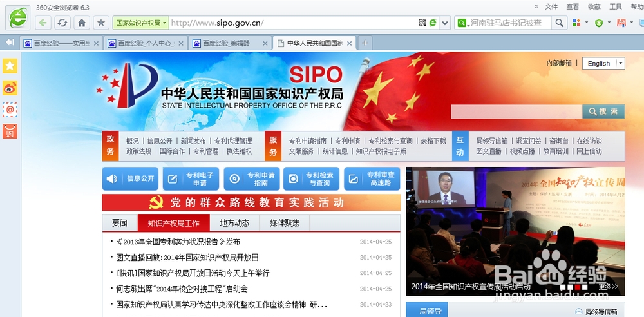Open the Weibo sidebar icon
Screen dimensions: 644x317
(10, 88)
